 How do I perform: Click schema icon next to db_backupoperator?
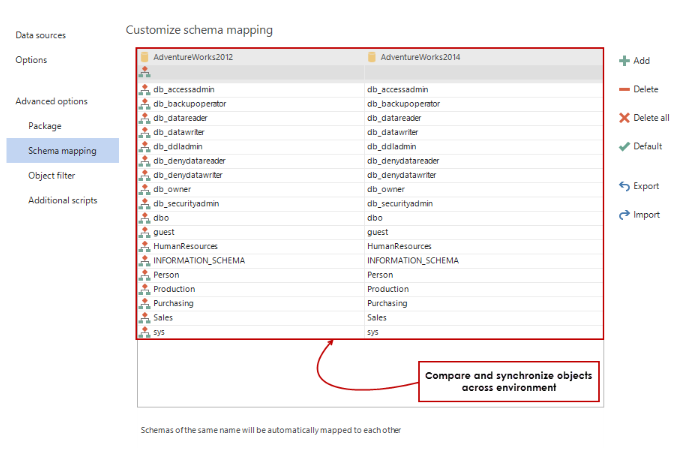pyautogui.click(x=144, y=104)
